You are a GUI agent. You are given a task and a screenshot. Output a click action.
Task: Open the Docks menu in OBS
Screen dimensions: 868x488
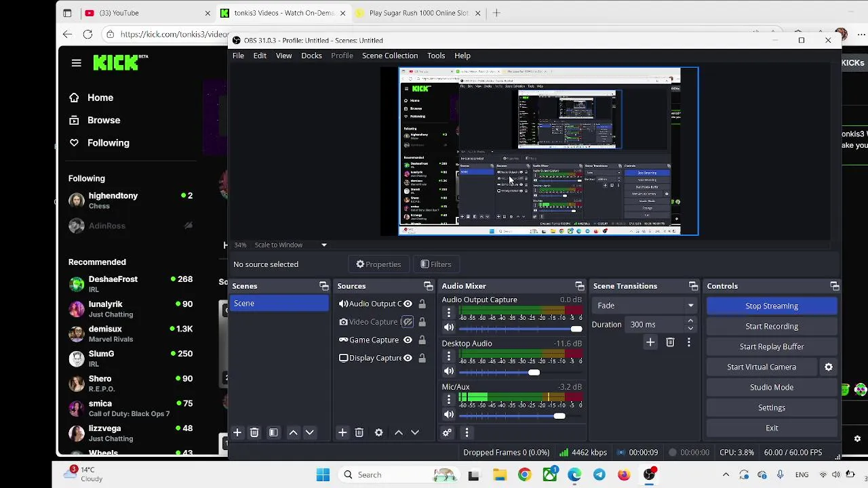(x=311, y=56)
